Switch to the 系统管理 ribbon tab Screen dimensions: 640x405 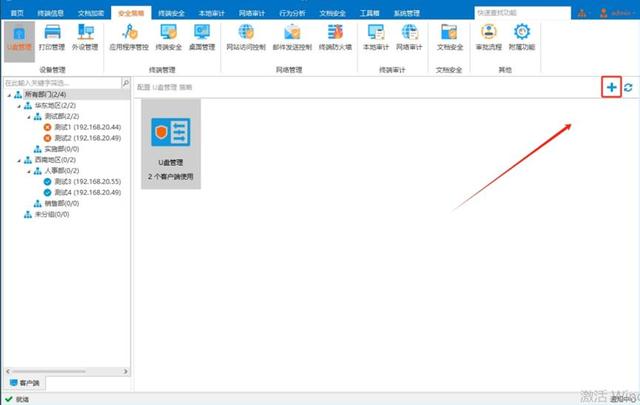point(407,13)
